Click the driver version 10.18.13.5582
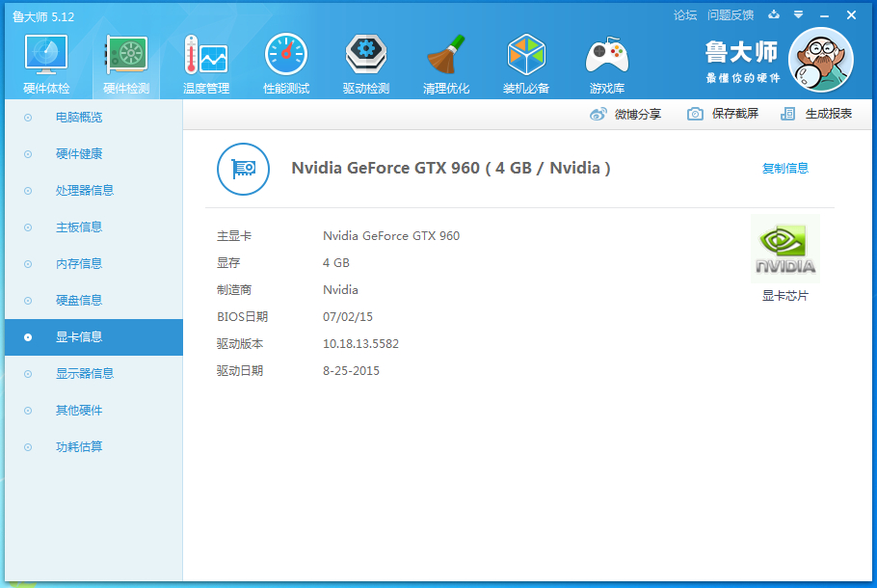This screenshot has height=588, width=877. point(360,343)
